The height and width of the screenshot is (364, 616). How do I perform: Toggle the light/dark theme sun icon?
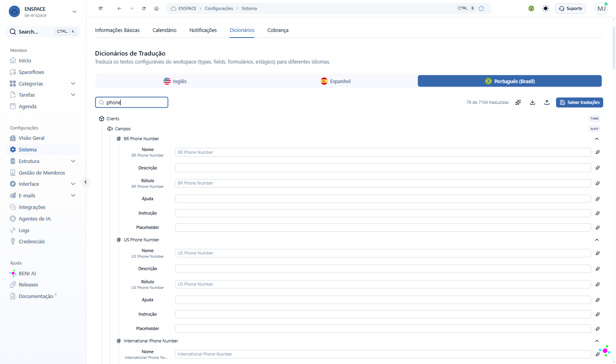tap(546, 8)
